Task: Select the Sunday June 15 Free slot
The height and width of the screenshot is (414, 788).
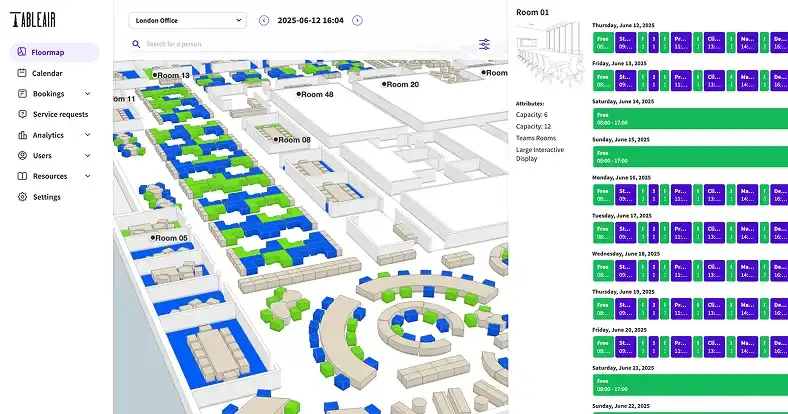Action: [689, 155]
